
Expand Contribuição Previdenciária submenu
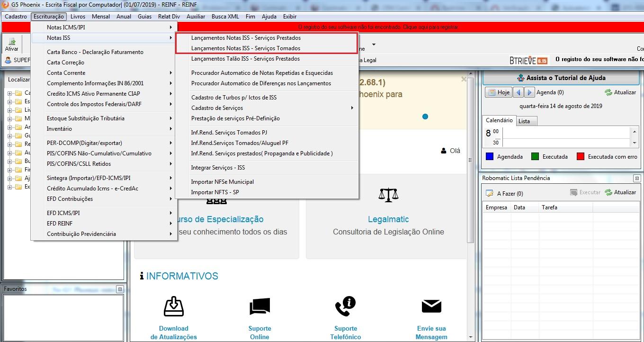click(x=104, y=234)
